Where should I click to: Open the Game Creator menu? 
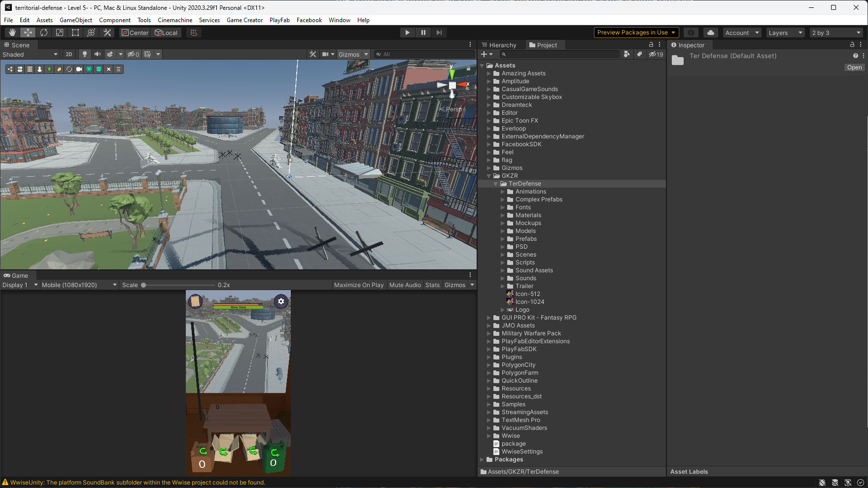244,20
